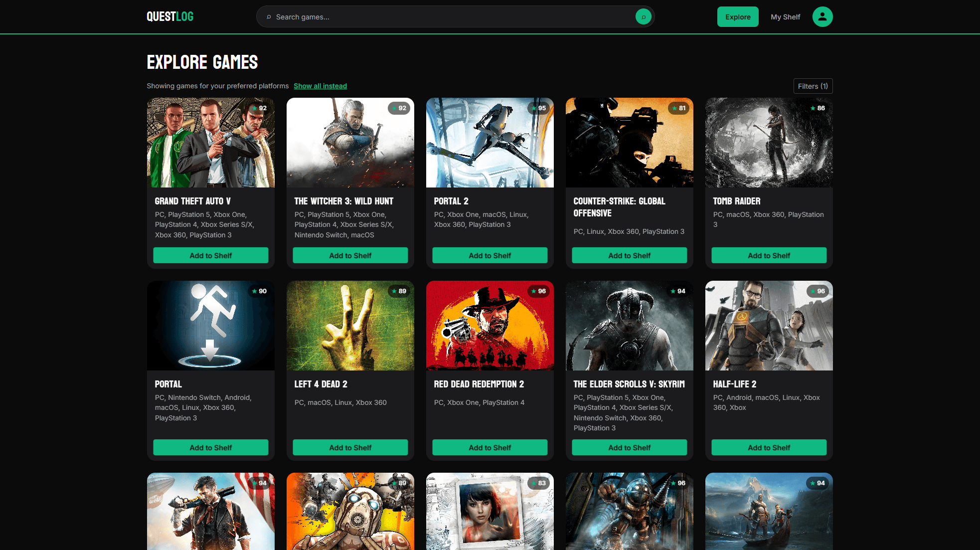Focus the Search games input field
Viewport: 980px width, 550px height.
[x=455, y=17]
